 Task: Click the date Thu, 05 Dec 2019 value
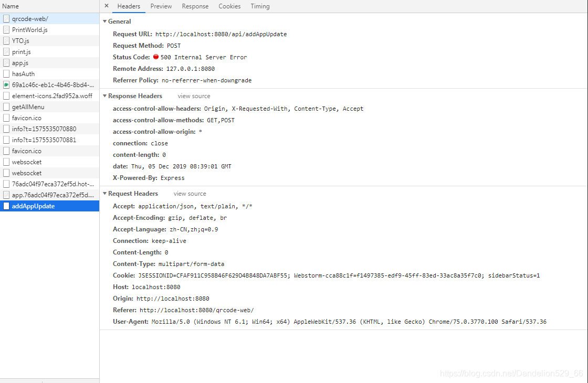point(181,166)
